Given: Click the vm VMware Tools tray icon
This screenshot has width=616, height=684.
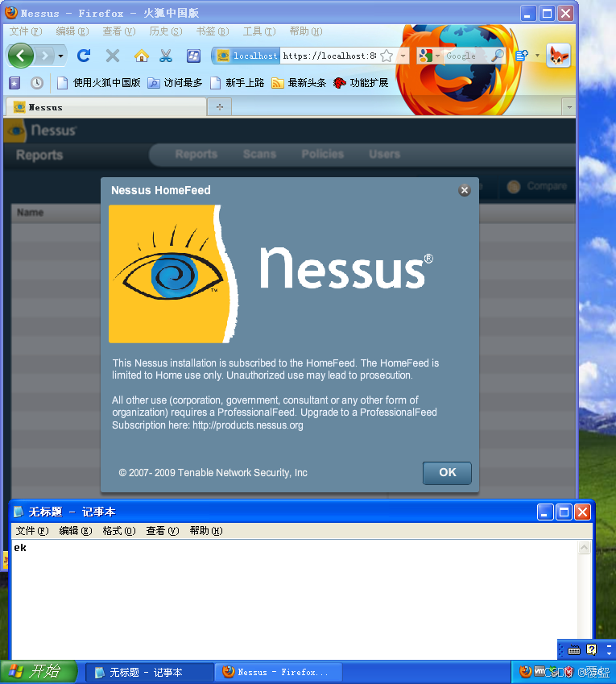Looking at the screenshot, I should point(540,671).
